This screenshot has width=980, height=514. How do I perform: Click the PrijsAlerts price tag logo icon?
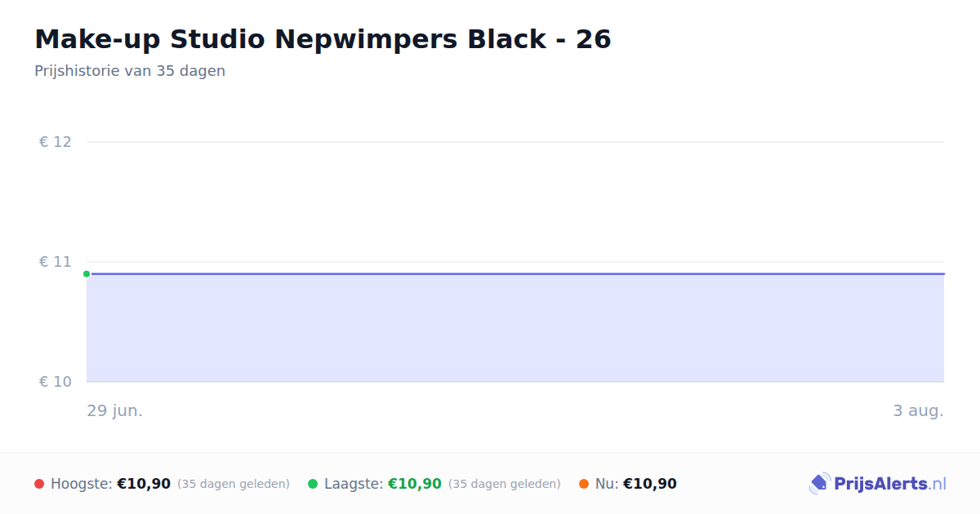click(x=819, y=484)
